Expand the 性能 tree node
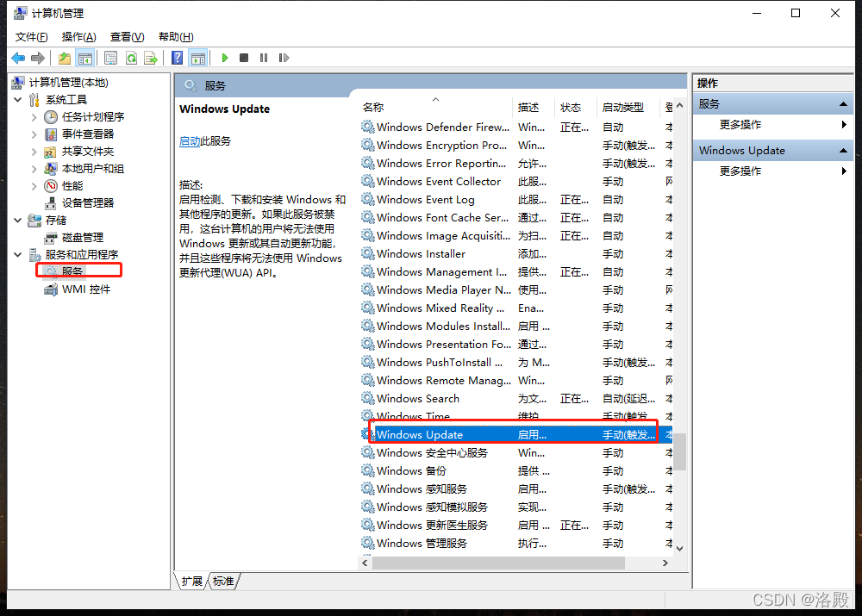Viewport: 862px width, 616px height. [x=34, y=186]
